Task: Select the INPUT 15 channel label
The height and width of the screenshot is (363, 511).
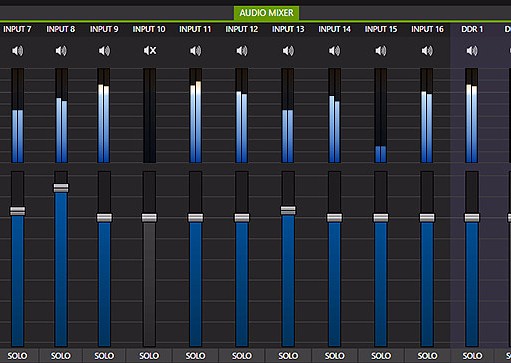Action: (x=381, y=29)
